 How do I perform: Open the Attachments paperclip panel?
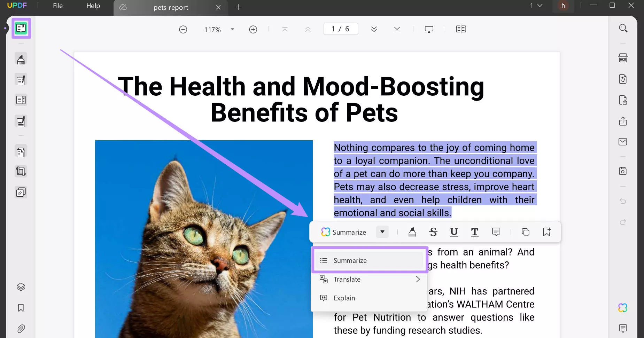pyautogui.click(x=21, y=329)
